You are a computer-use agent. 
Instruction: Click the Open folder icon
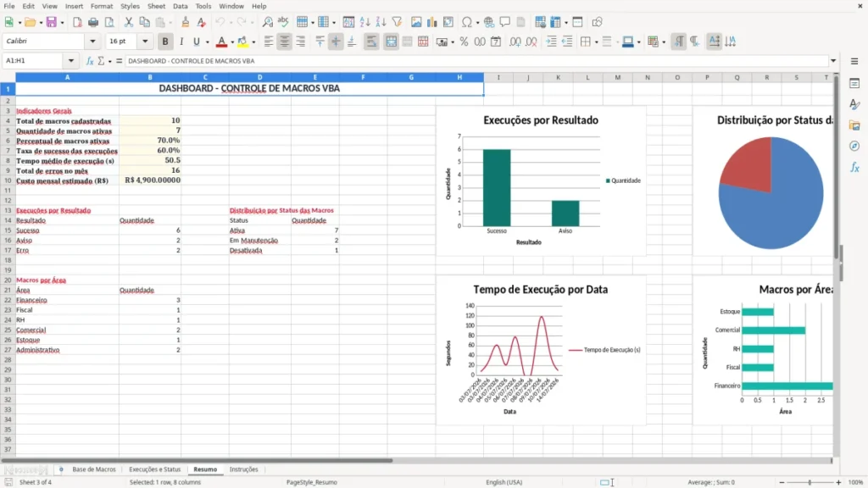coord(30,22)
